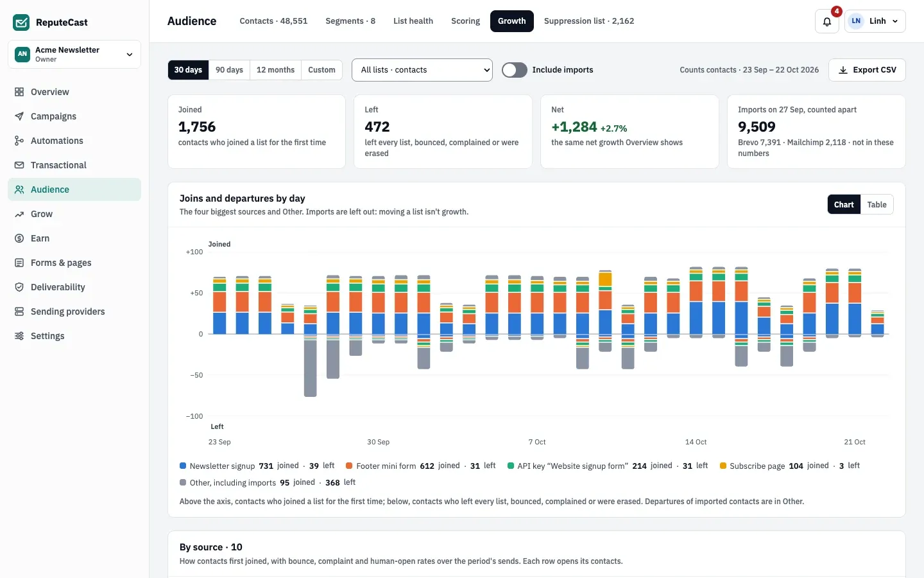
Task: Click the Sending providers server icon
Action: pos(19,311)
